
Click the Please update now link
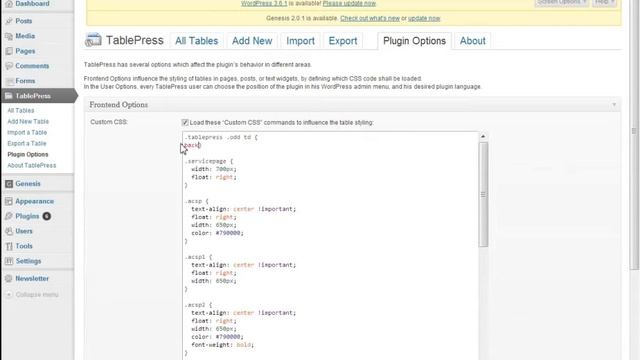[349, 3]
